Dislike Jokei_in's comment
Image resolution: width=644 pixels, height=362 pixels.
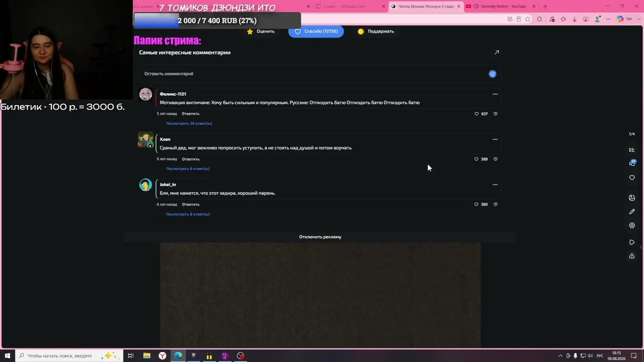point(496,204)
